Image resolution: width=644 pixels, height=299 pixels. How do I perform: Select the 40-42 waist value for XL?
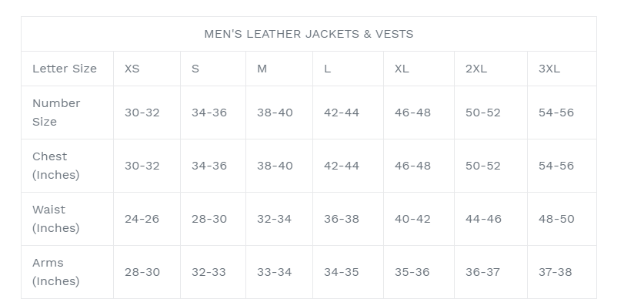click(x=412, y=219)
